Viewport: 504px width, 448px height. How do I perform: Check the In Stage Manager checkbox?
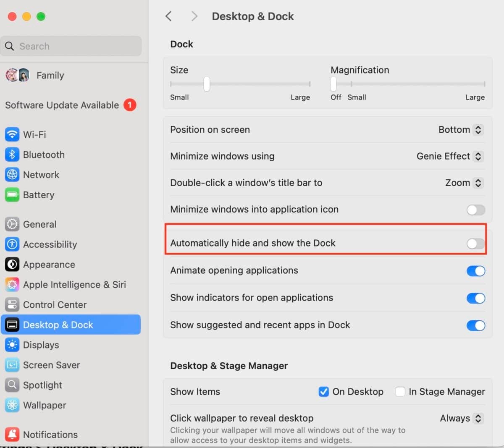400,392
